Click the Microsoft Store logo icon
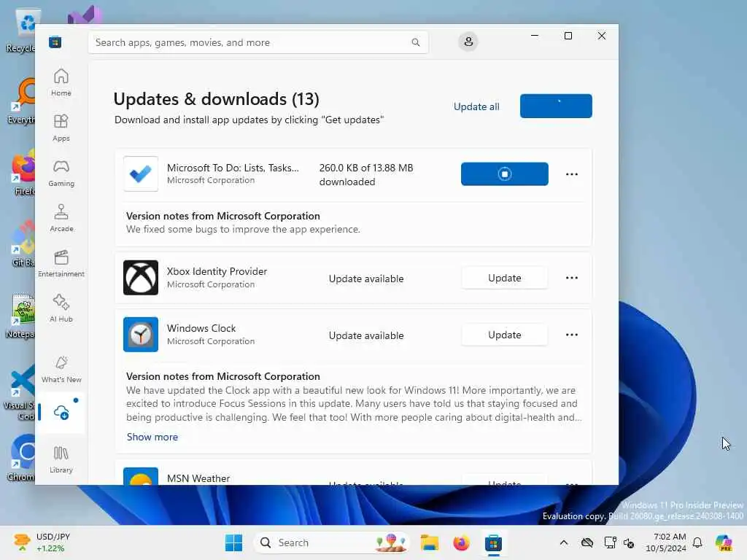Screen dimensions: 747x560 click(55, 42)
